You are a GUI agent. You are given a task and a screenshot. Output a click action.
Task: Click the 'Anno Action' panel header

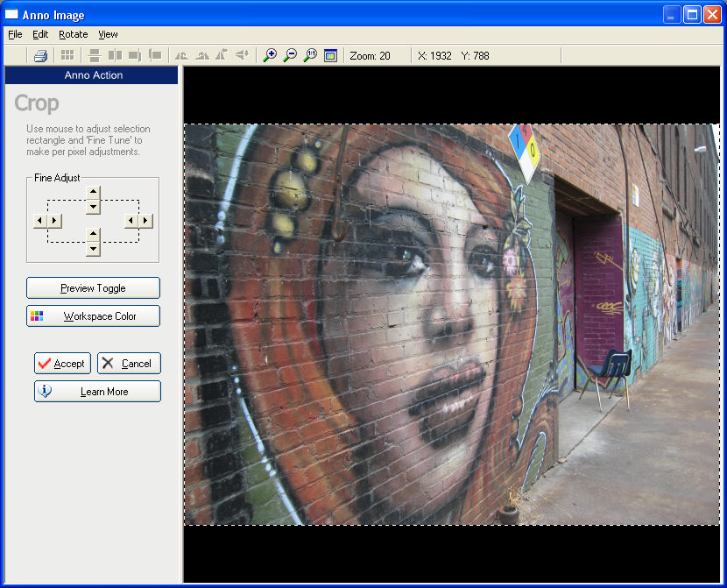pyautogui.click(x=91, y=75)
